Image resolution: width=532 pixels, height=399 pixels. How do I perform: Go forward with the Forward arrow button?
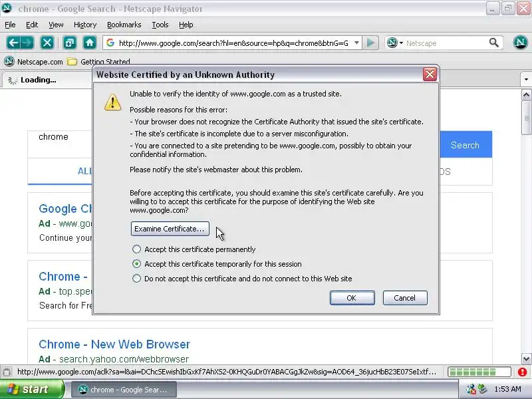(x=27, y=43)
